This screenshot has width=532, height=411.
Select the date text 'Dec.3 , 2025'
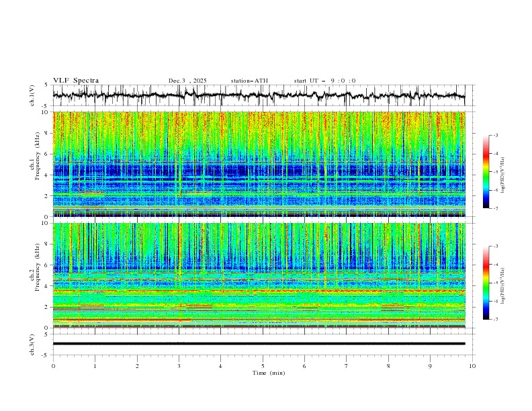coord(187,81)
